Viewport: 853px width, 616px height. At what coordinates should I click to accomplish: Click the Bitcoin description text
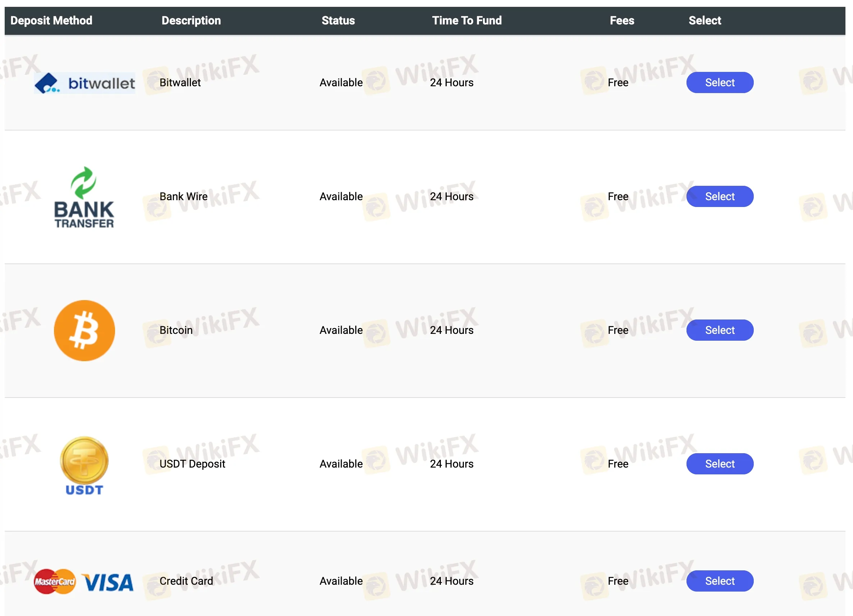(176, 330)
